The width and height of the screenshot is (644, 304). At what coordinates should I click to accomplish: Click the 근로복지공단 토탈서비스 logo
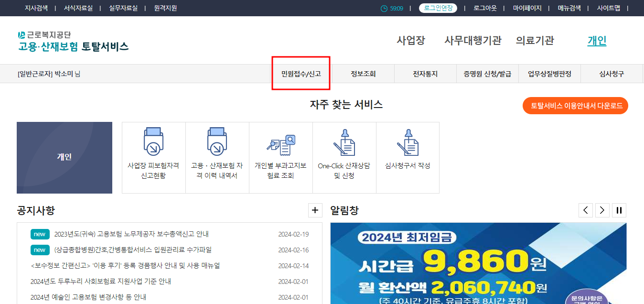73,41
